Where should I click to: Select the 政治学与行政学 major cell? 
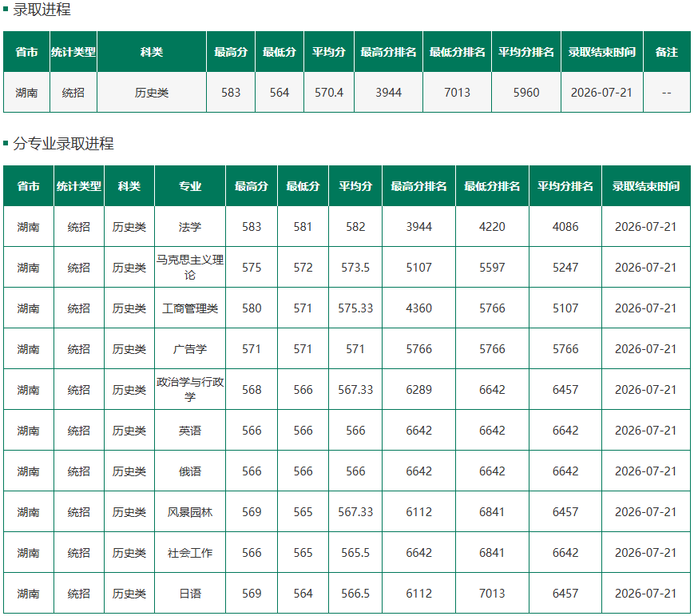coord(190,390)
